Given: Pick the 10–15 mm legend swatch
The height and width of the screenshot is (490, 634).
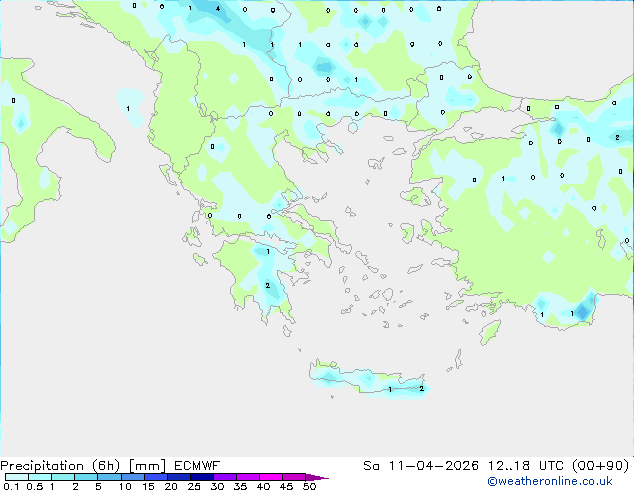Looking at the screenshot, I should coord(132,477).
